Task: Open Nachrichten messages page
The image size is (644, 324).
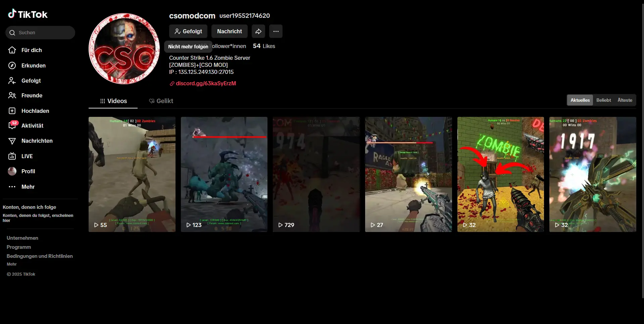Action: (x=37, y=141)
